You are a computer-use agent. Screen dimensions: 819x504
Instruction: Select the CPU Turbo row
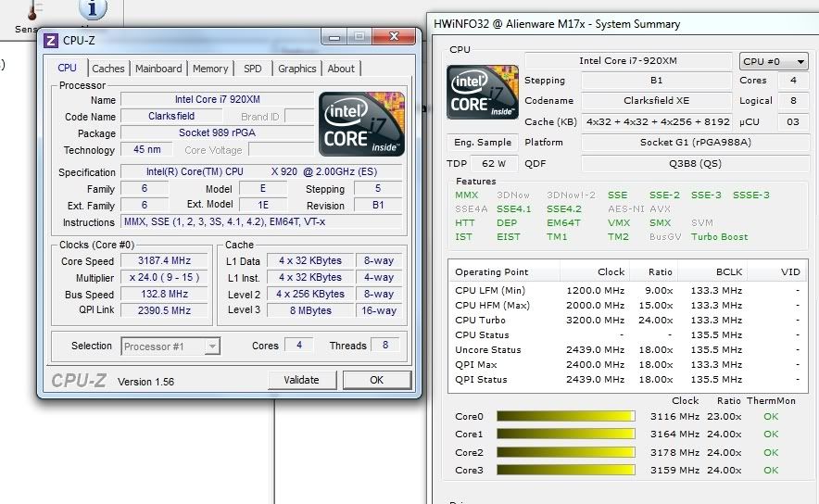pos(627,321)
